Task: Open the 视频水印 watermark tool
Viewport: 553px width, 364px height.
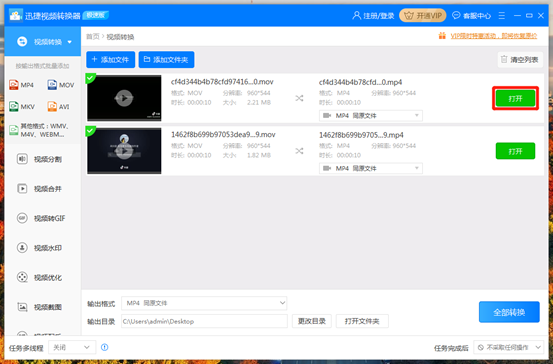Action: click(x=40, y=248)
